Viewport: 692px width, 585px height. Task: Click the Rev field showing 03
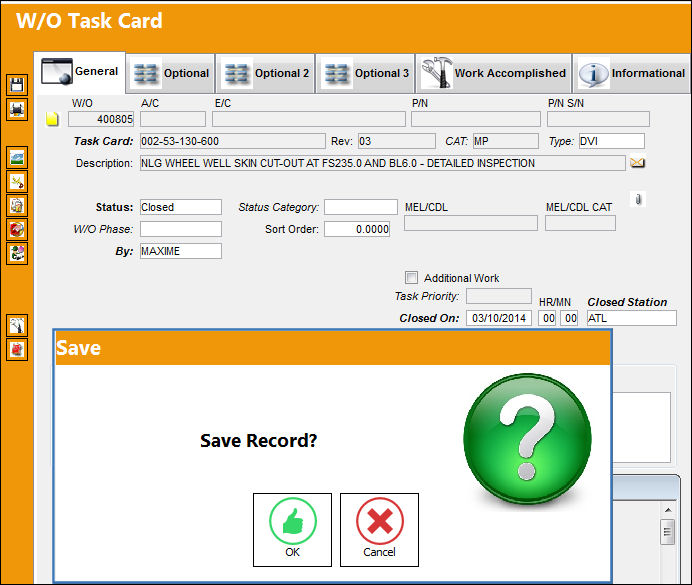click(397, 141)
